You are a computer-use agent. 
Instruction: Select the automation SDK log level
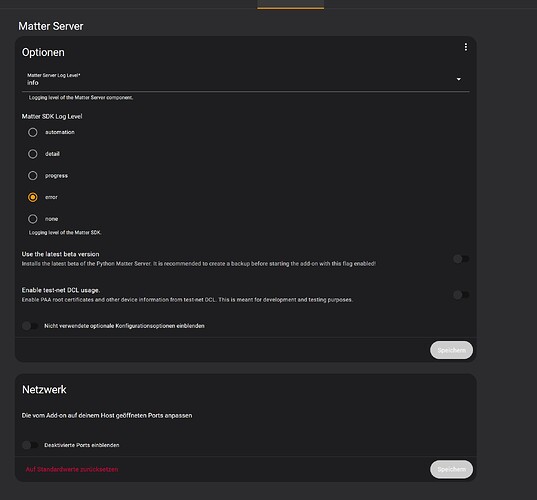pos(33,132)
